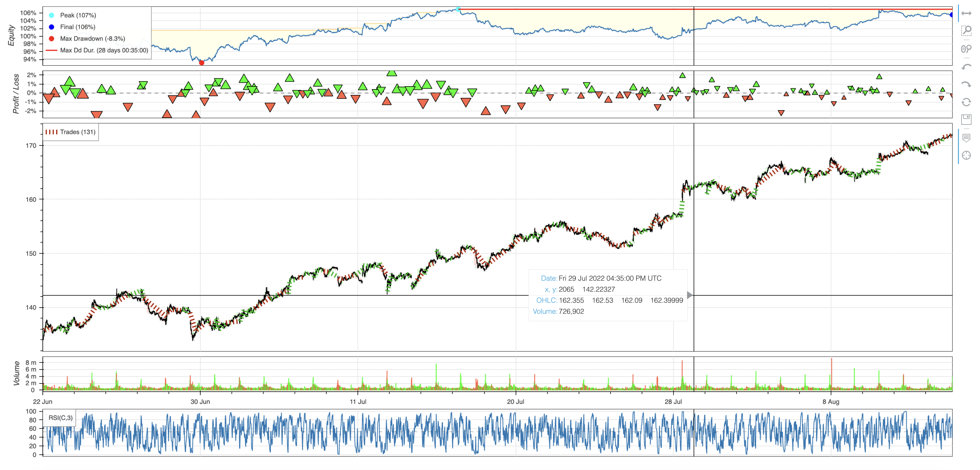
Task: Click the 28 Jul date axis label
Action: (x=673, y=402)
